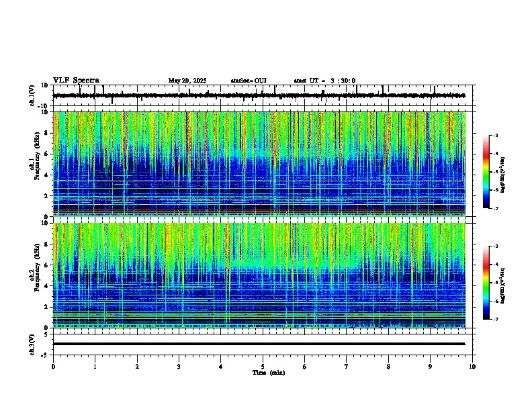Click the ch.1 voltage waveform panel
Image resolution: width=532 pixels, height=411 pixels.
tap(263, 95)
